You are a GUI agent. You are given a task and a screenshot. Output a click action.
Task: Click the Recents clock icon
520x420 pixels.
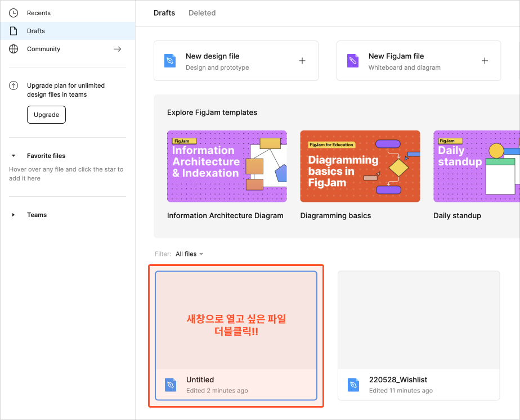[14, 13]
